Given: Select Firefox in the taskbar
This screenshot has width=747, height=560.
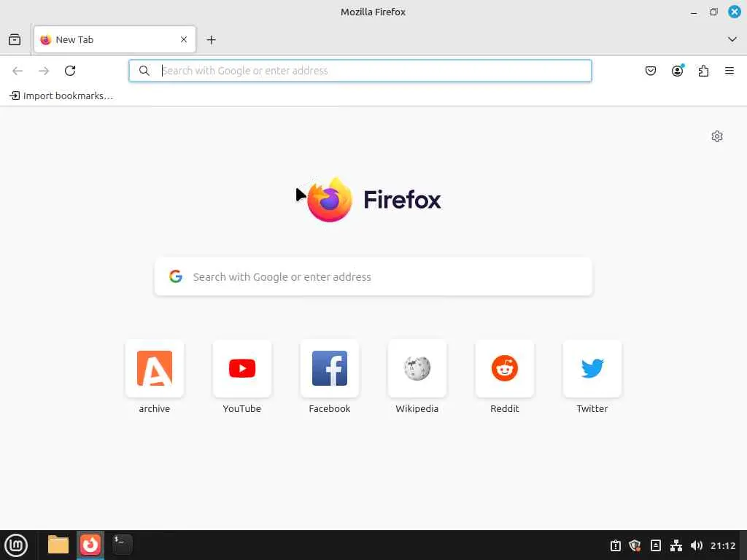Looking at the screenshot, I should coord(90,545).
